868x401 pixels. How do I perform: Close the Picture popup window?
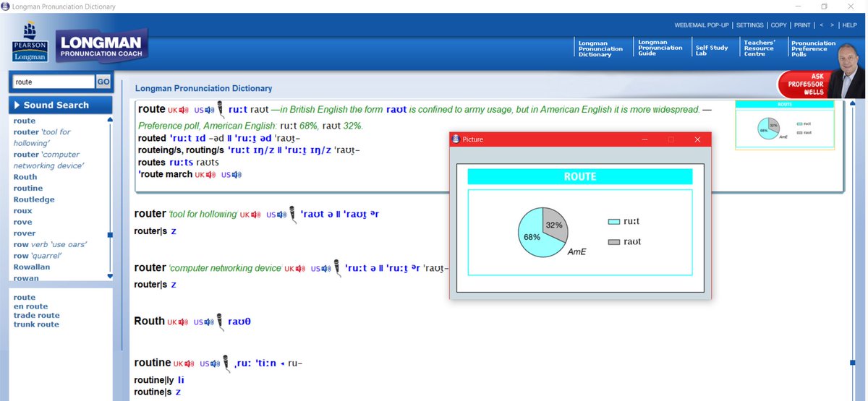[x=697, y=139]
